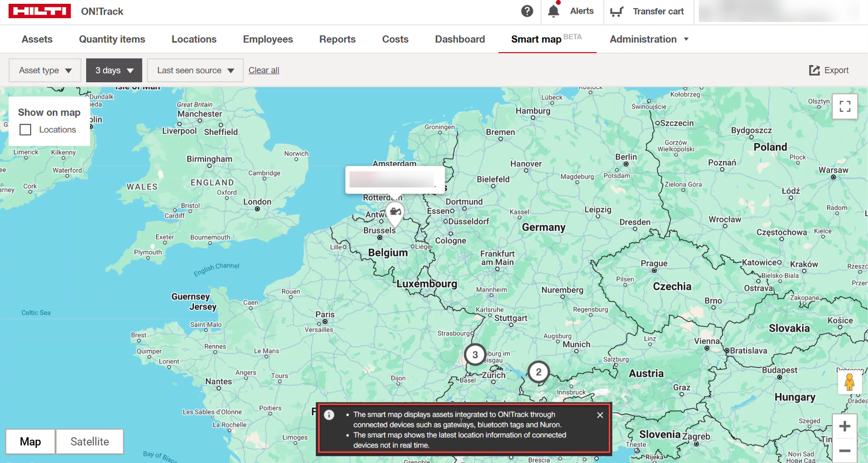Image resolution: width=868 pixels, height=463 pixels.
Task: Open the Quantity items tab
Action: pos(112,39)
